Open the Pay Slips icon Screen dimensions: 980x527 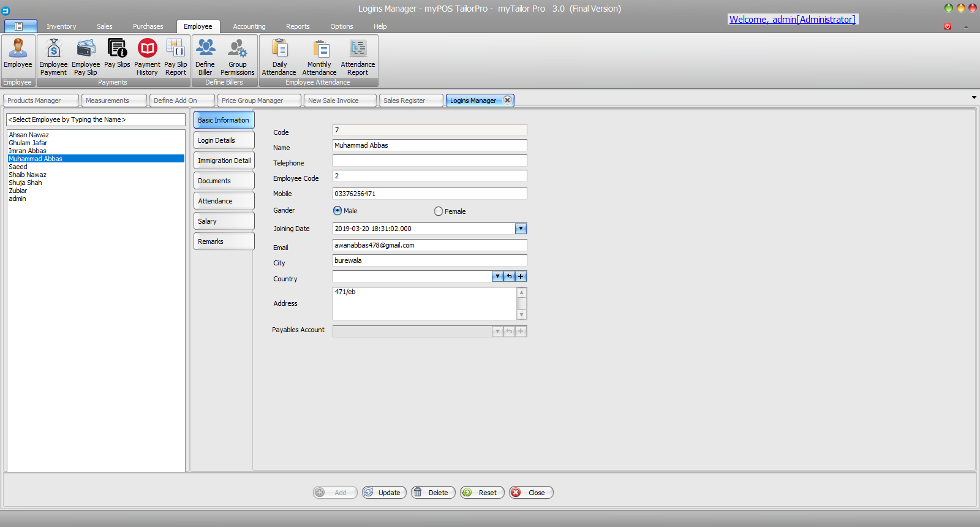[117, 54]
